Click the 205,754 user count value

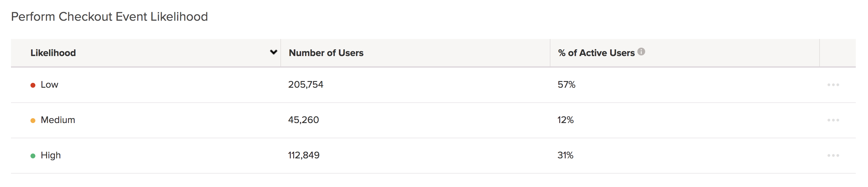pos(306,85)
